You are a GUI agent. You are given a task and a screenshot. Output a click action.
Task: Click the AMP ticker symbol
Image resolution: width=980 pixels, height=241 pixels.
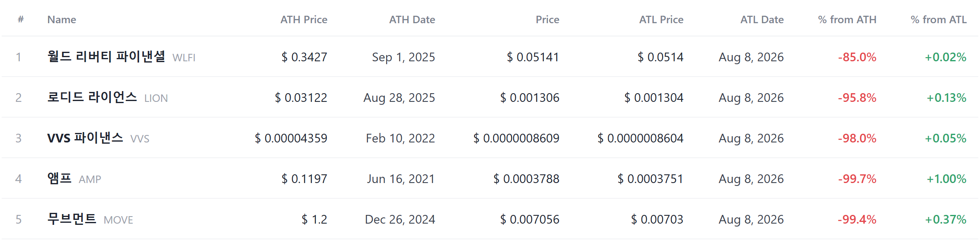[90, 179]
